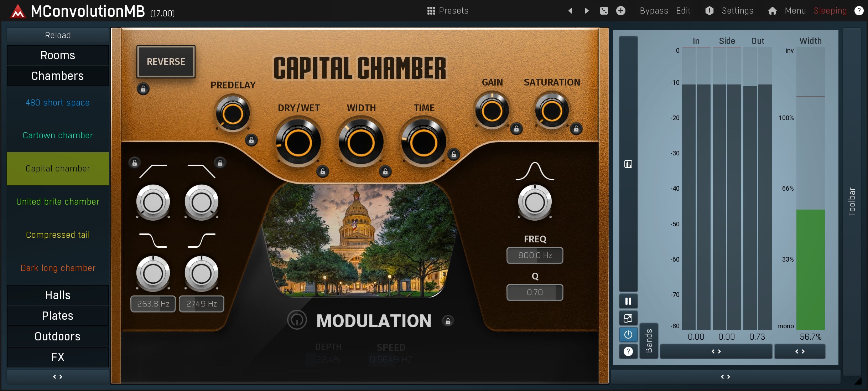Expand the Plates category
The image size is (868, 391).
point(58,316)
